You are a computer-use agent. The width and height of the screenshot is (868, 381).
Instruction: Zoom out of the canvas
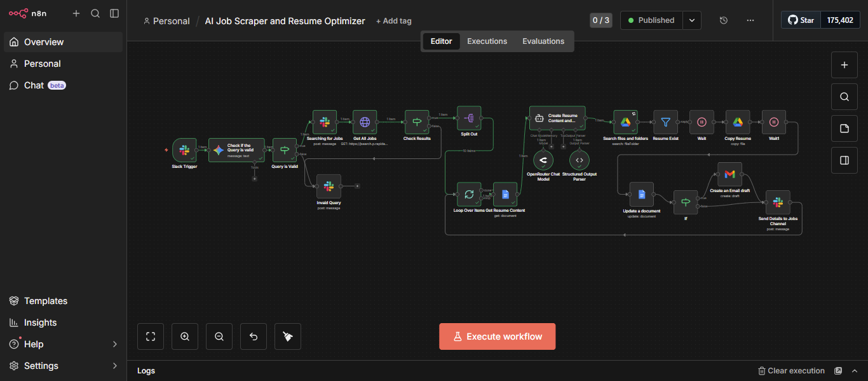pyautogui.click(x=219, y=336)
